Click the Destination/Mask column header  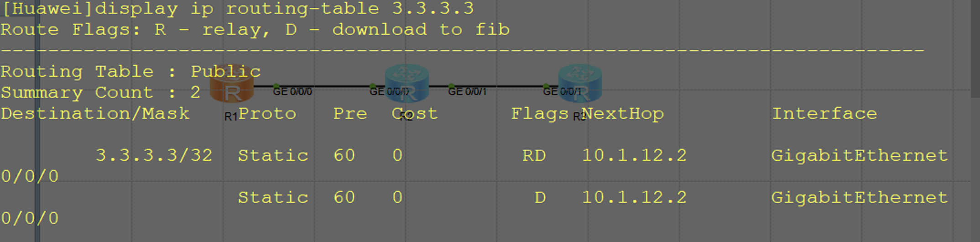pos(95,113)
